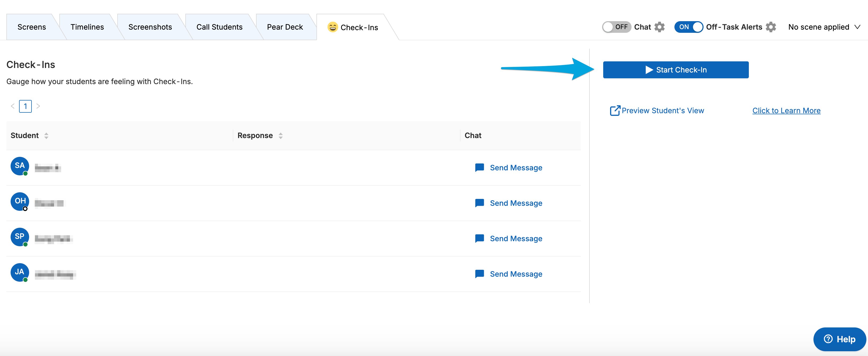Click the blurred name beside SP avatar
868x356 pixels.
click(x=53, y=239)
